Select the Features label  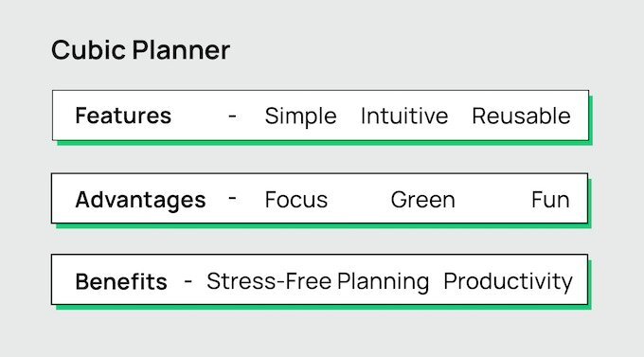[x=123, y=116]
